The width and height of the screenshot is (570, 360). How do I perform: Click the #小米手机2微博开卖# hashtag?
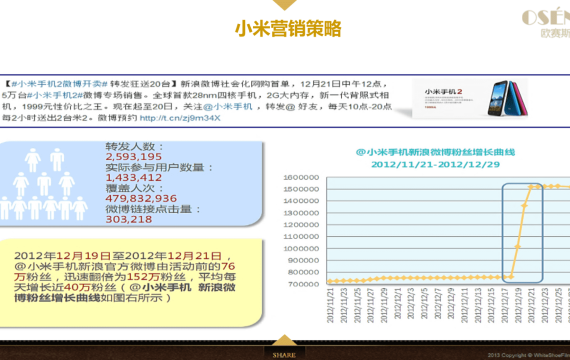[x=59, y=84]
